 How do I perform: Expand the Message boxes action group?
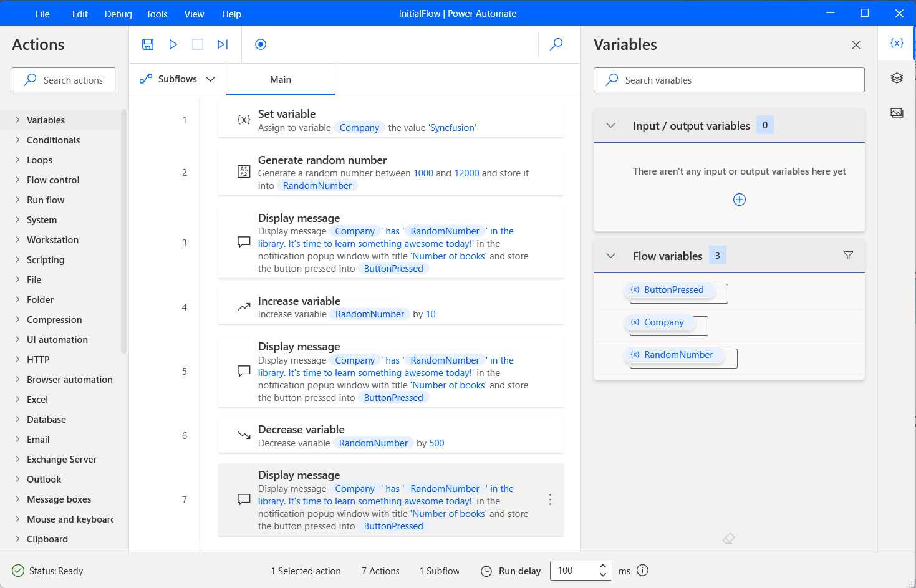click(x=17, y=499)
